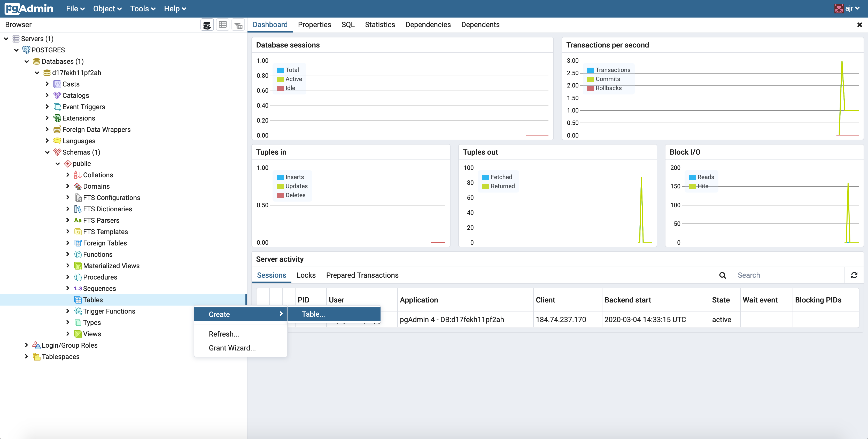Image resolution: width=868 pixels, height=439 pixels.
Task: Refresh the Server activity sessions list
Action: [854, 275]
